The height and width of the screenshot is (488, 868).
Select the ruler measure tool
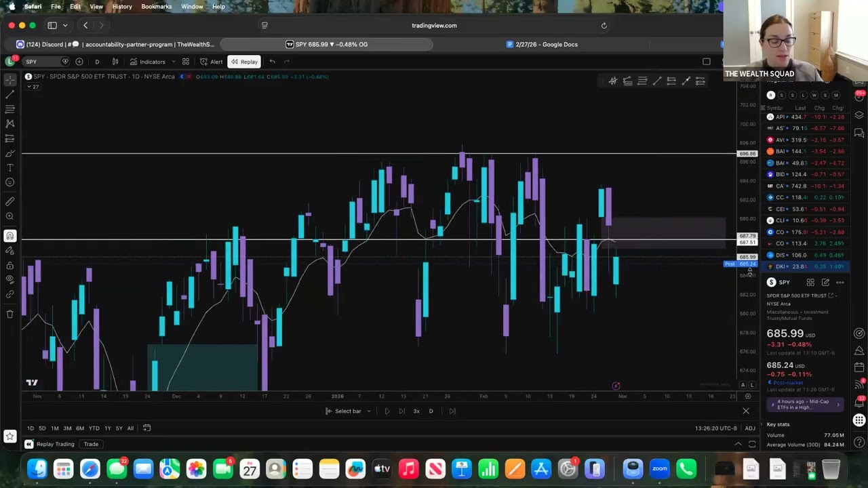coord(10,201)
